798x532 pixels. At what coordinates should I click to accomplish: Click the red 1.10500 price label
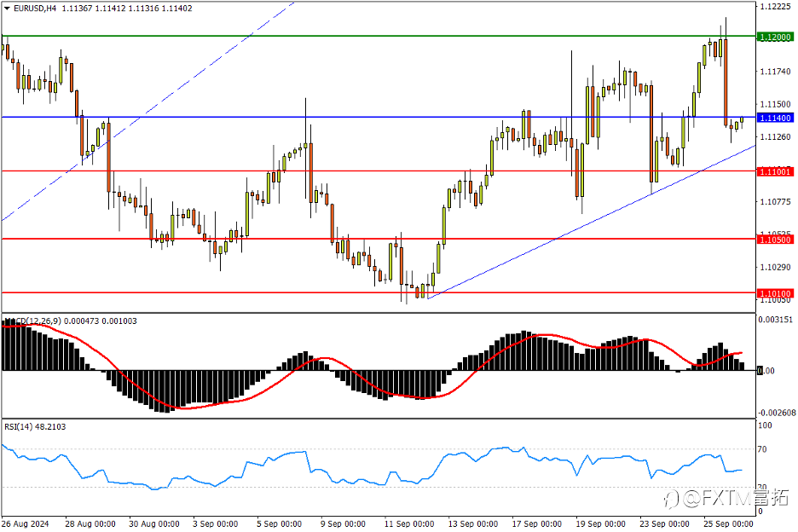click(775, 240)
